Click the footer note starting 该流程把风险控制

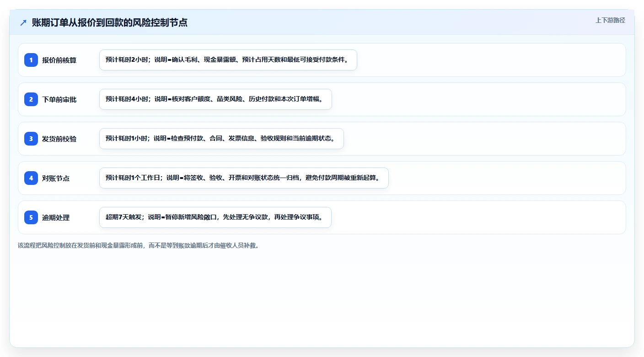click(139, 245)
